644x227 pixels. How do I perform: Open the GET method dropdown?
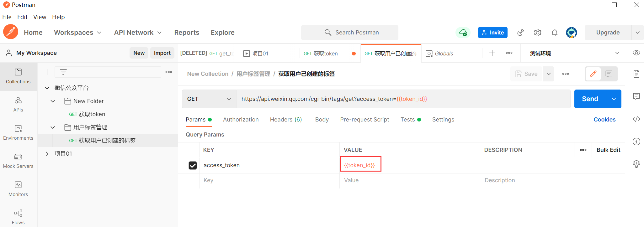[x=209, y=99]
